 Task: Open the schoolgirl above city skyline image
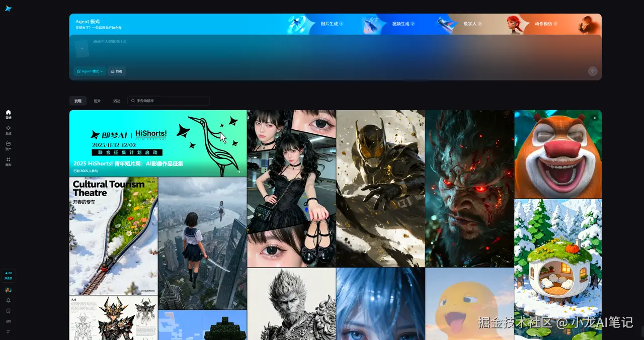point(203,243)
